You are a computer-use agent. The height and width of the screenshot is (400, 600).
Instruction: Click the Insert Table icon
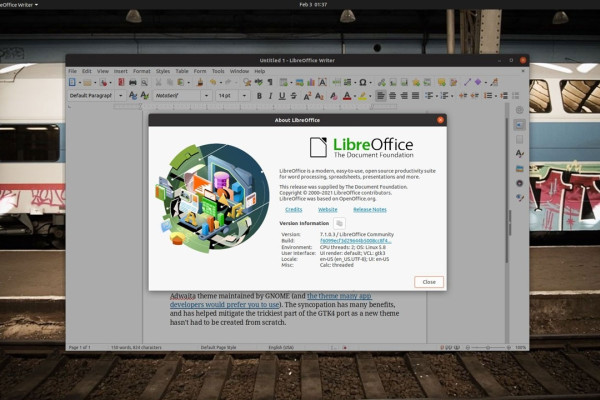[284, 82]
